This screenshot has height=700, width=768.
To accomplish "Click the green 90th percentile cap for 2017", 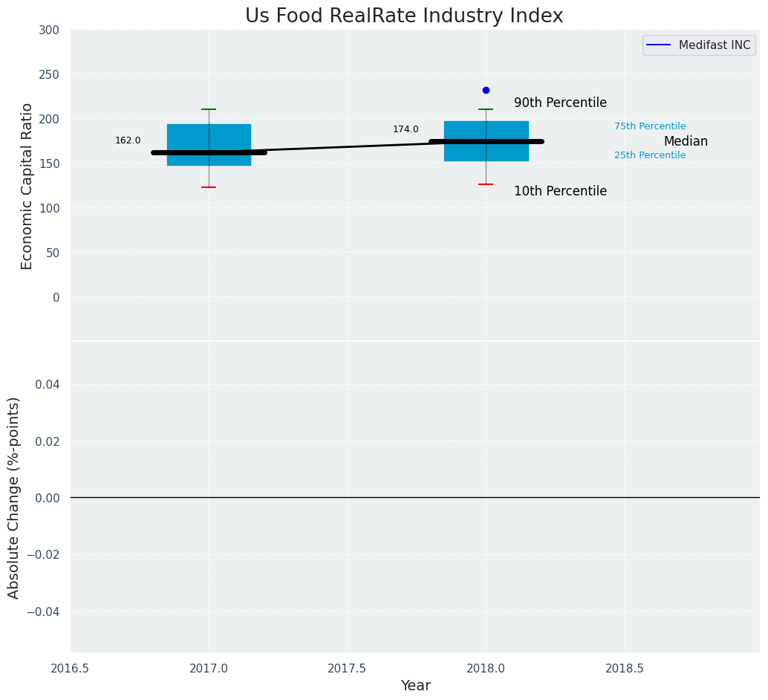I will pyautogui.click(x=209, y=109).
